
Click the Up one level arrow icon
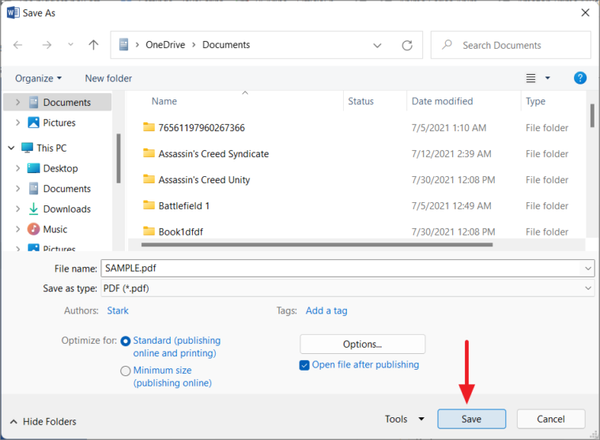pos(93,45)
